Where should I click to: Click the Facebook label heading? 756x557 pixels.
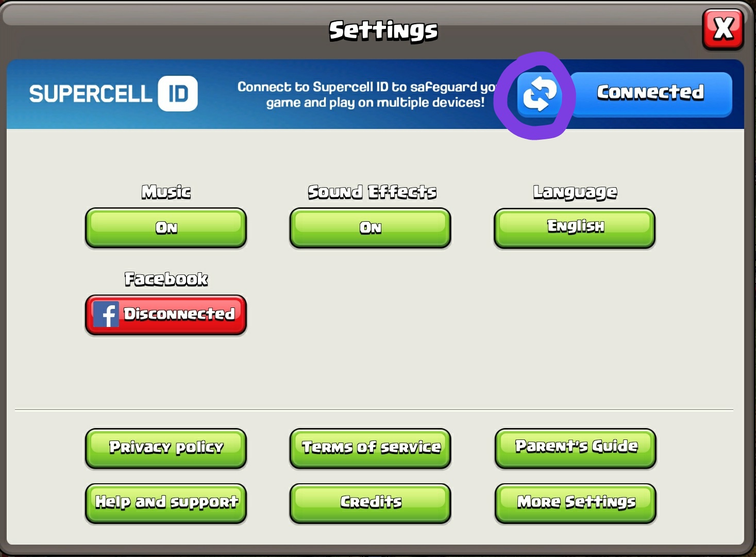pos(166,279)
